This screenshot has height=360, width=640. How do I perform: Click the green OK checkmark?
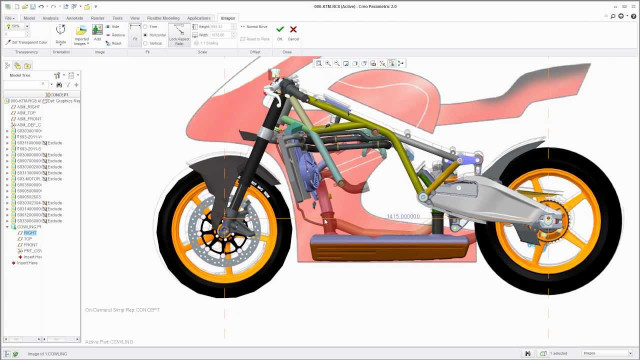pyautogui.click(x=280, y=29)
